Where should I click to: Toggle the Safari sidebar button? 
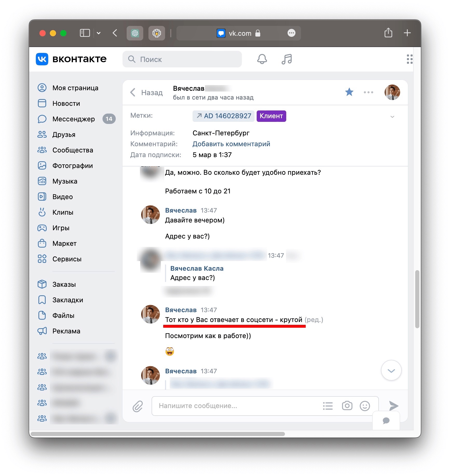coord(85,33)
